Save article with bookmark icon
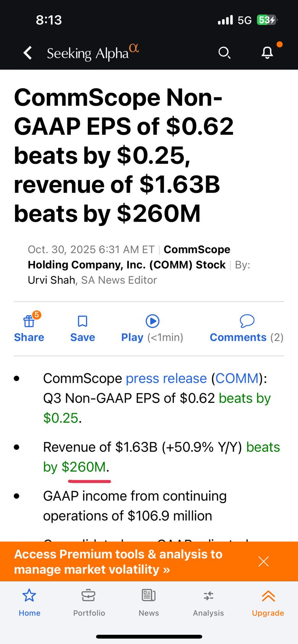The height and width of the screenshot is (644, 298). [x=83, y=322]
